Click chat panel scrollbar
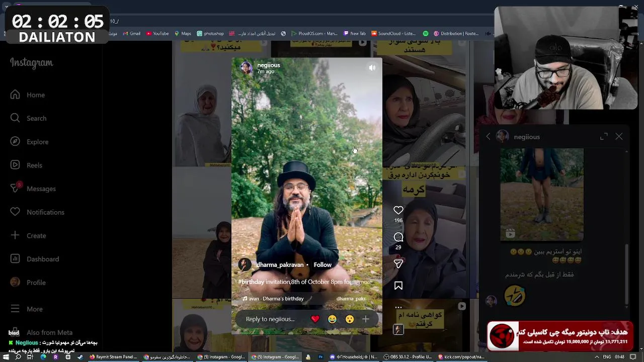This screenshot has width=644, height=362. point(626,274)
